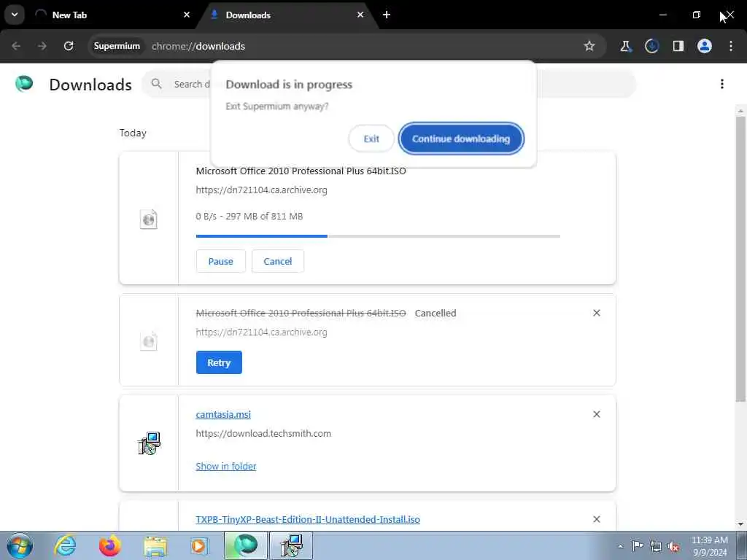Open Action Center flag icon
Screen dimensions: 747x560
[x=638, y=545]
